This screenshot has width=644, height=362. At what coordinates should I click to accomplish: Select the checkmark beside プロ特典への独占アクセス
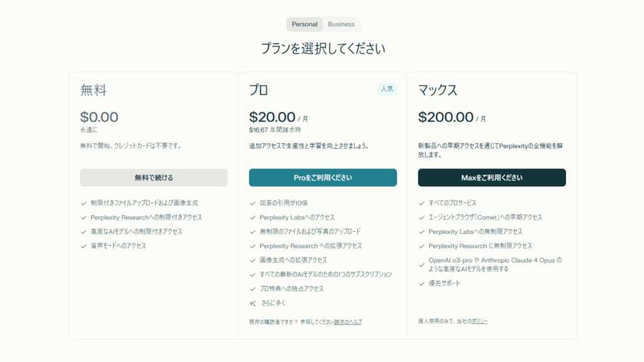tap(253, 288)
